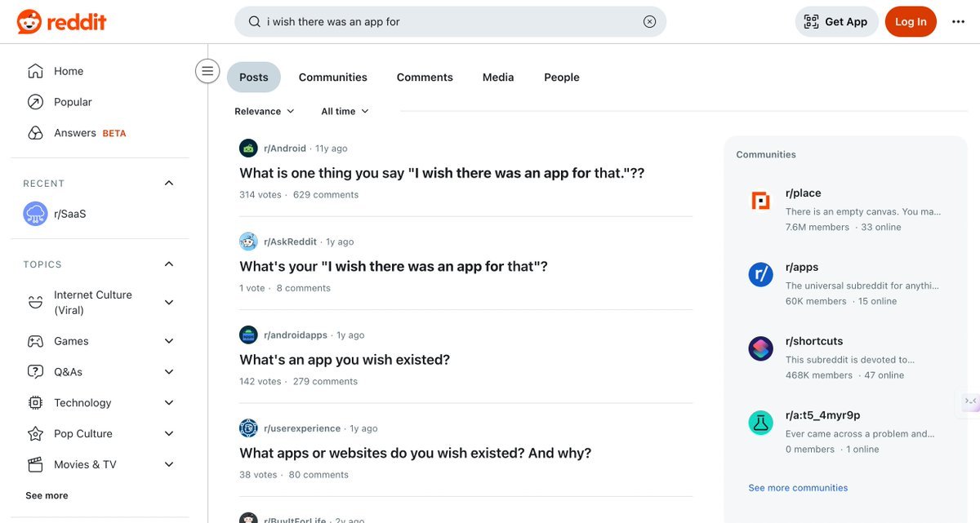Image resolution: width=980 pixels, height=523 pixels.
Task: Click "629 comments" text
Action: 326,195
